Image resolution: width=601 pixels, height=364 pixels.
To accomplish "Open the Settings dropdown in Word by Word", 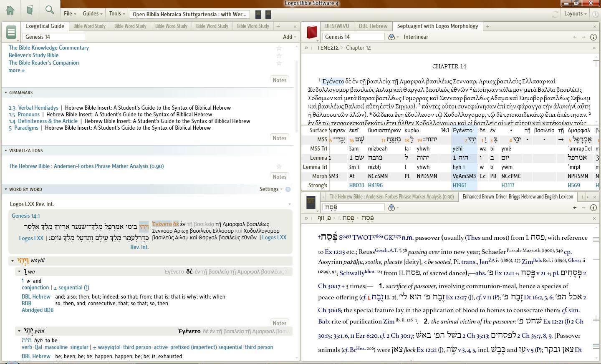I will point(270,189).
